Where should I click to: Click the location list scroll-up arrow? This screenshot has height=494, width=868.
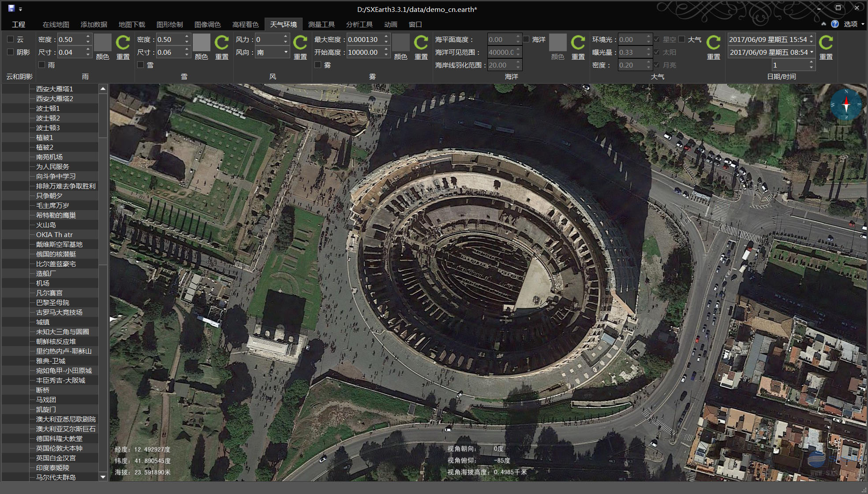tap(103, 89)
